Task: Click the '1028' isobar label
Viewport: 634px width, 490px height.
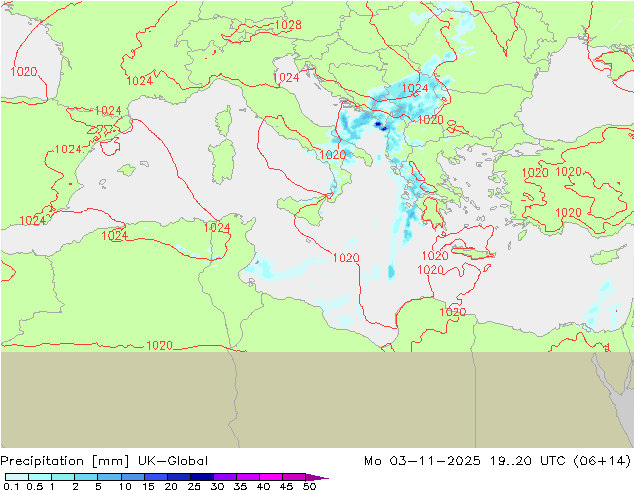Action: (288, 25)
